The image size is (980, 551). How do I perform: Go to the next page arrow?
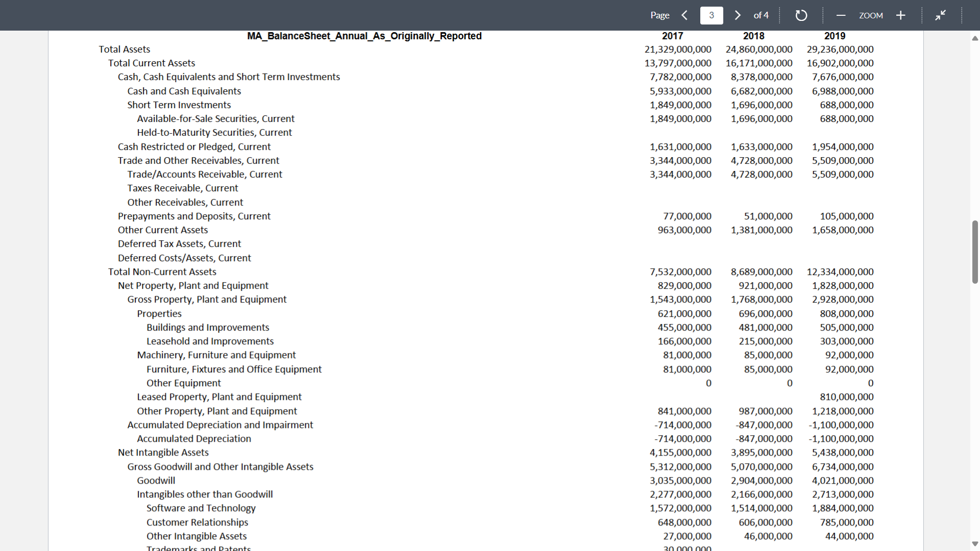pyautogui.click(x=738, y=15)
